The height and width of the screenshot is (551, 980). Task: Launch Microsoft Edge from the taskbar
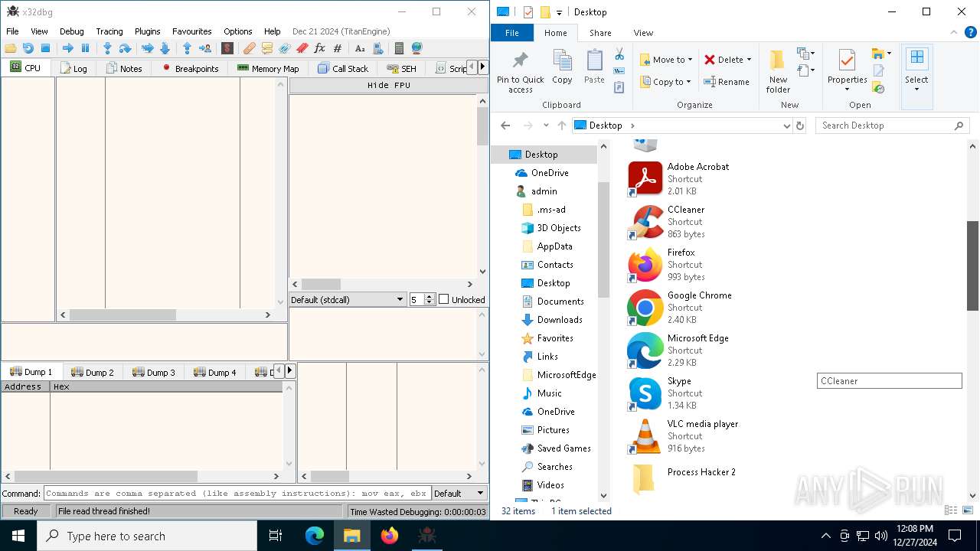[x=315, y=536]
